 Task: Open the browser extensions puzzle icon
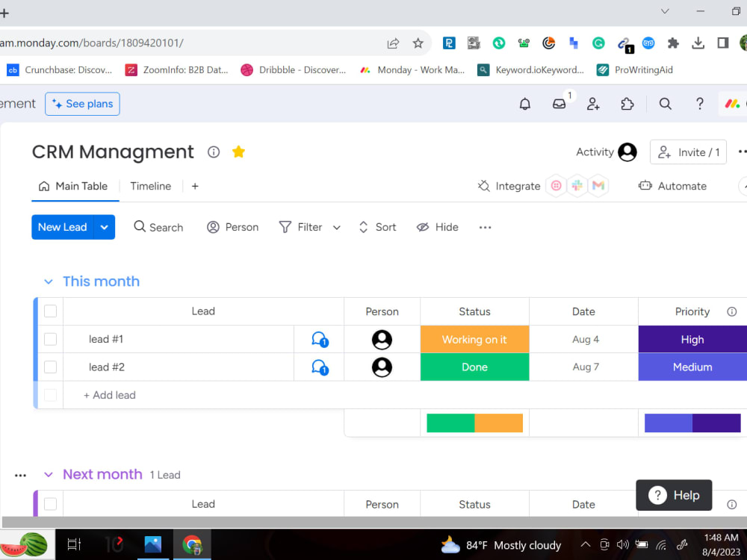(673, 43)
